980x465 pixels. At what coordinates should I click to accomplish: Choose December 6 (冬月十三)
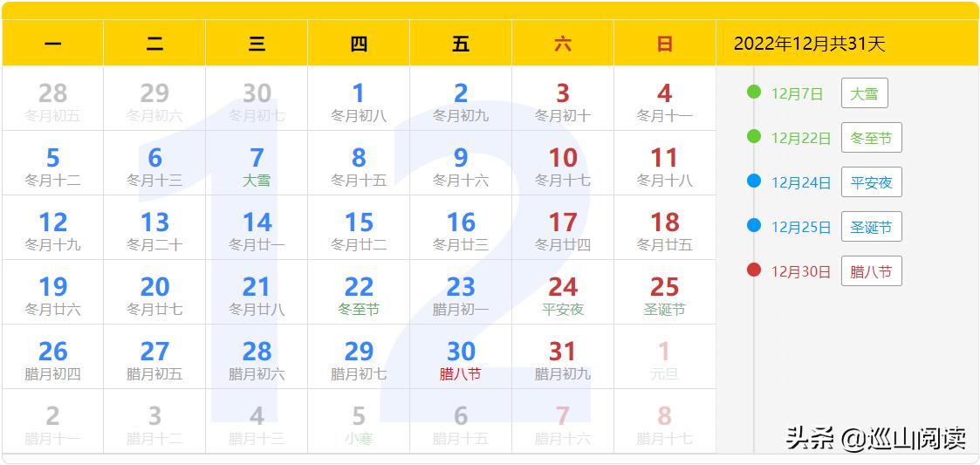pyautogui.click(x=154, y=163)
